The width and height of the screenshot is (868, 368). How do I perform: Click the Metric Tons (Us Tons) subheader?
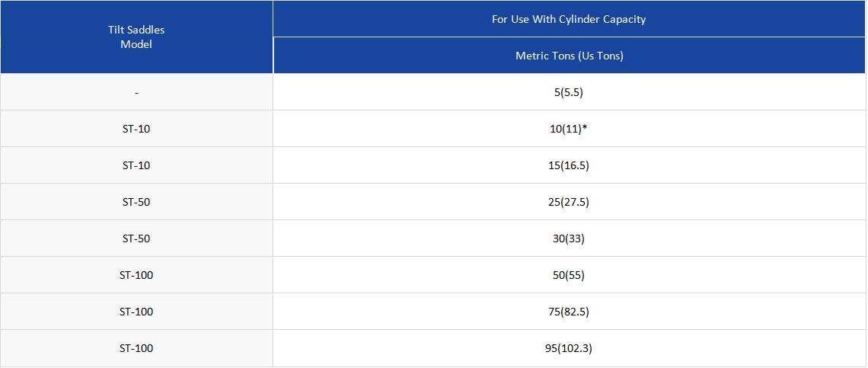569,56
